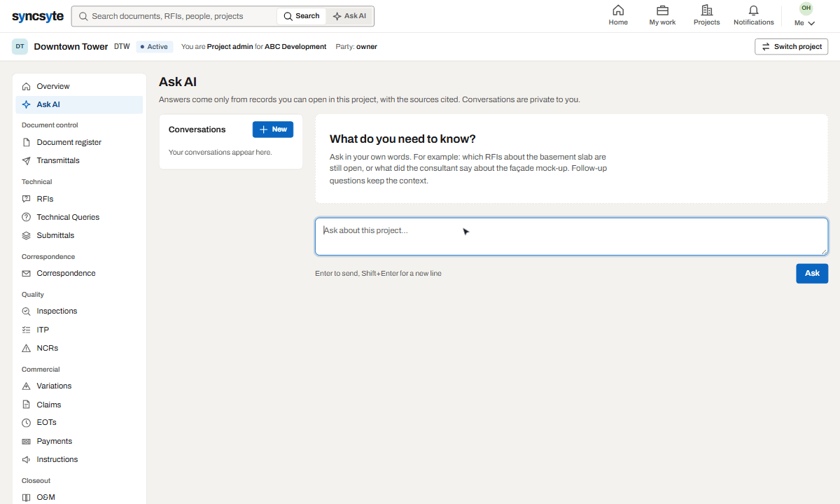The height and width of the screenshot is (504, 840).
Task: Navigate to Technical Queries
Action: coord(79,217)
